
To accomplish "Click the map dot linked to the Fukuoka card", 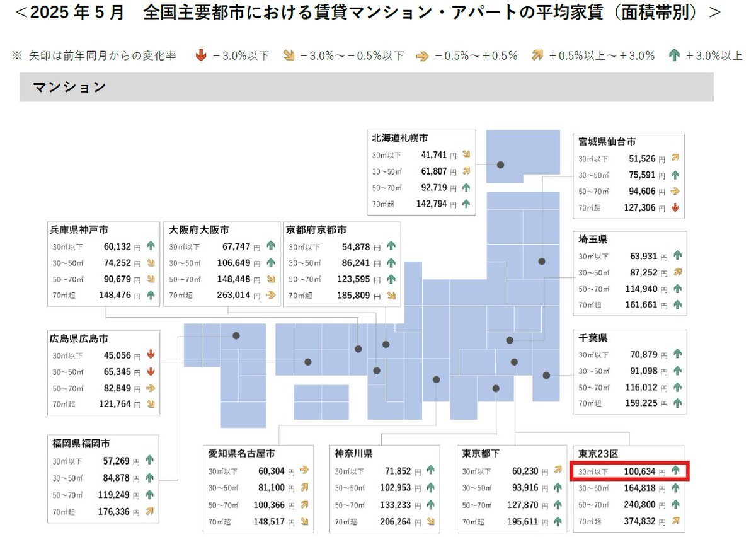I will pyautogui.click(x=236, y=336).
